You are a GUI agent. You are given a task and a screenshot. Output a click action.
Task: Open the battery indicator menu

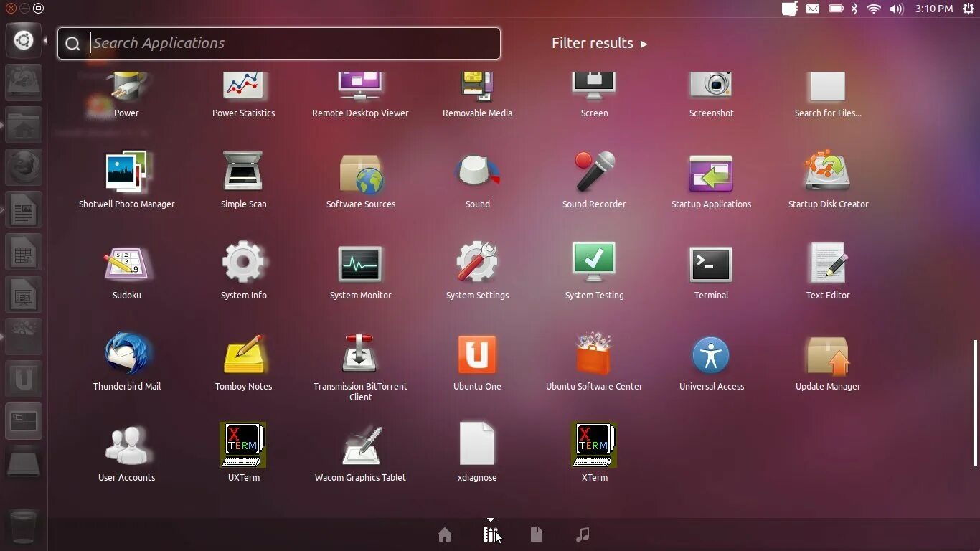point(836,9)
